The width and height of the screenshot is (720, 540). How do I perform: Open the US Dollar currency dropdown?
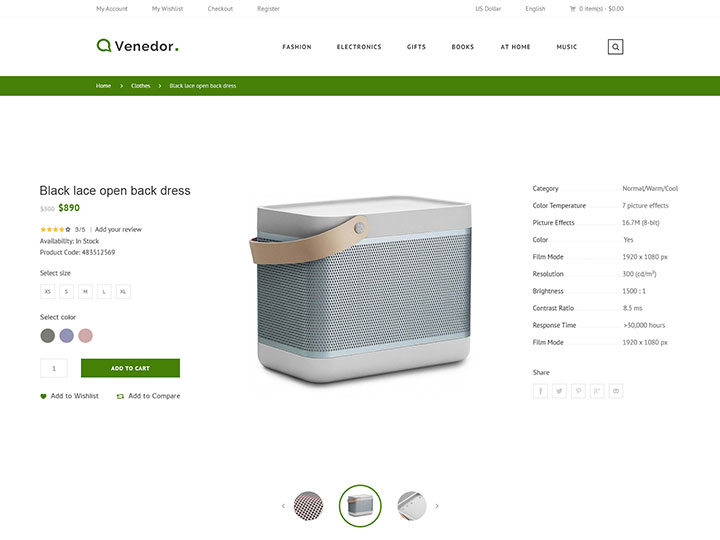coord(488,9)
